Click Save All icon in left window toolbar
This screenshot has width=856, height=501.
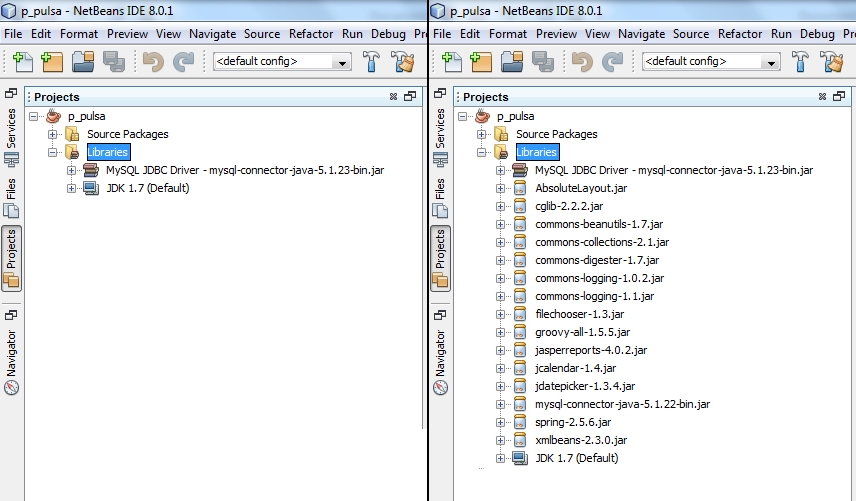(x=114, y=62)
